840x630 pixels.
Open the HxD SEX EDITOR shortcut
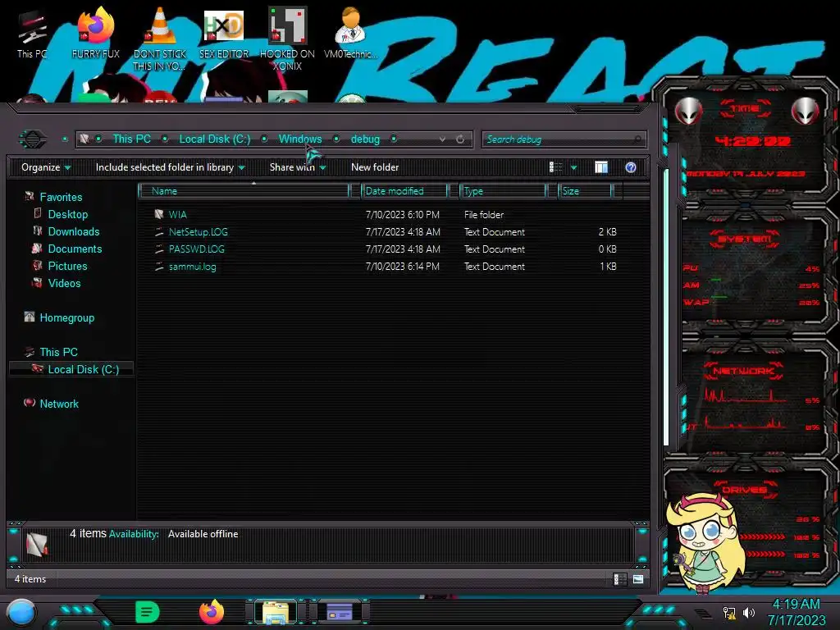coord(224,33)
